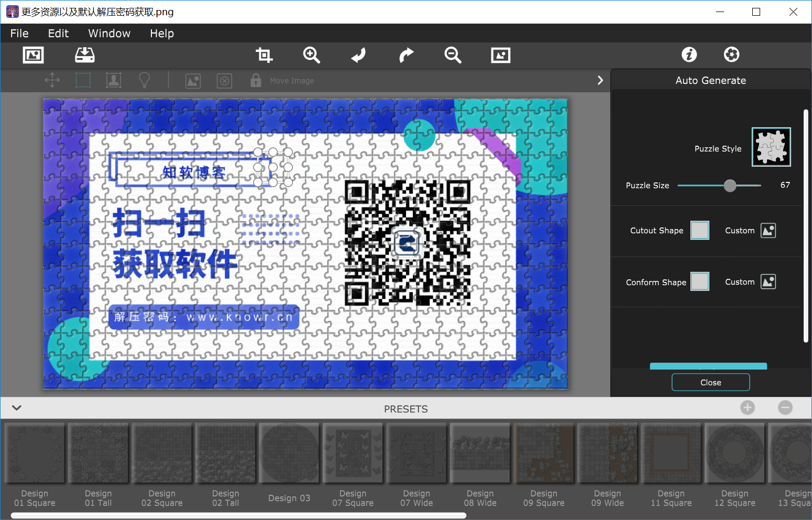Image resolution: width=812 pixels, height=520 pixels.
Task: Click the teal button above the Close button
Action: pyautogui.click(x=708, y=366)
